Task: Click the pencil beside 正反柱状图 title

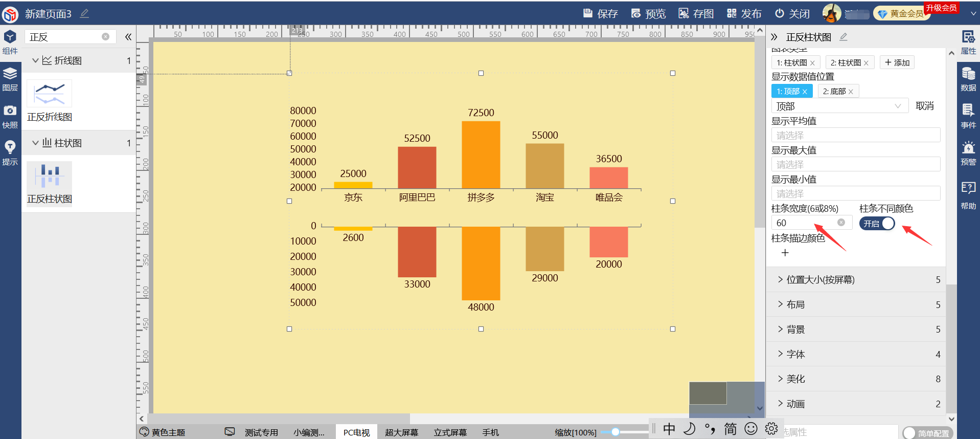Action: pos(844,37)
